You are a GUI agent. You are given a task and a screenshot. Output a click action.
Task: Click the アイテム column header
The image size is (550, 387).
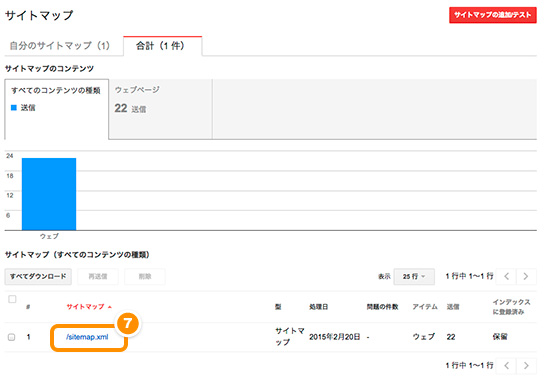point(425,307)
